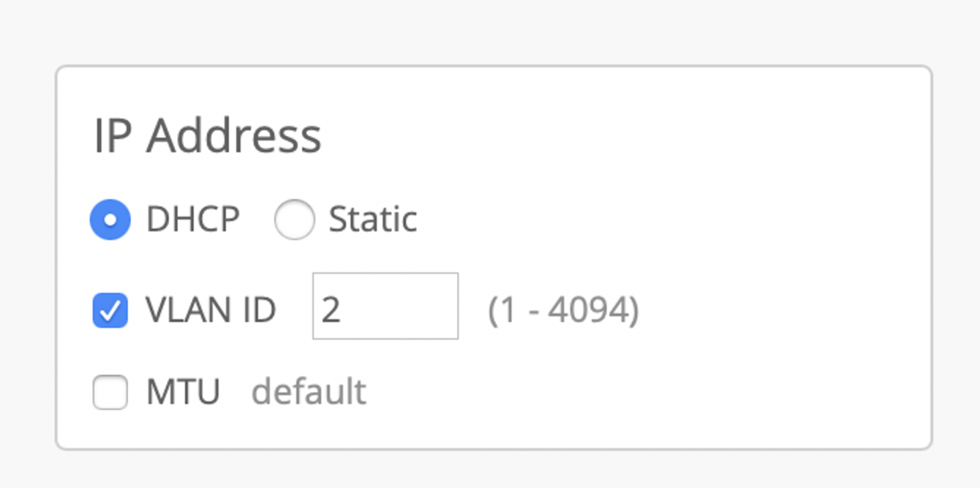Image resolution: width=980 pixels, height=488 pixels.
Task: Click the DHCP label text
Action: coord(193,219)
